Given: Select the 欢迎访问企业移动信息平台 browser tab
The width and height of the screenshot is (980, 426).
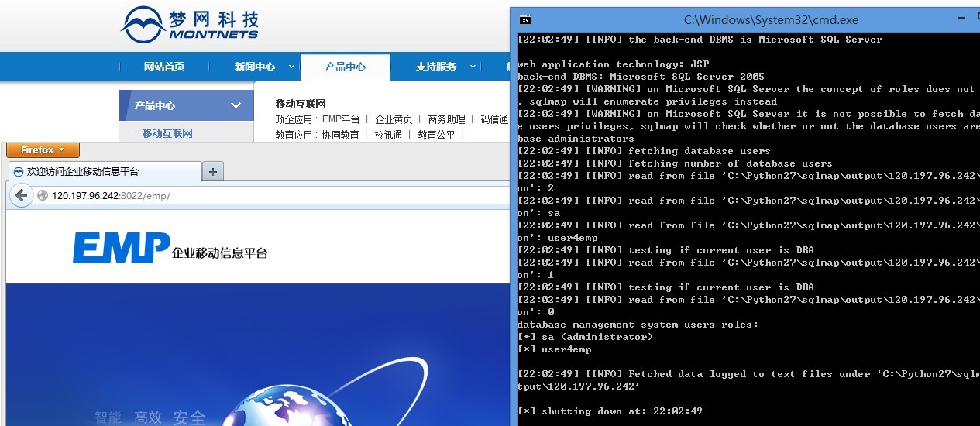Looking at the screenshot, I should [105, 171].
